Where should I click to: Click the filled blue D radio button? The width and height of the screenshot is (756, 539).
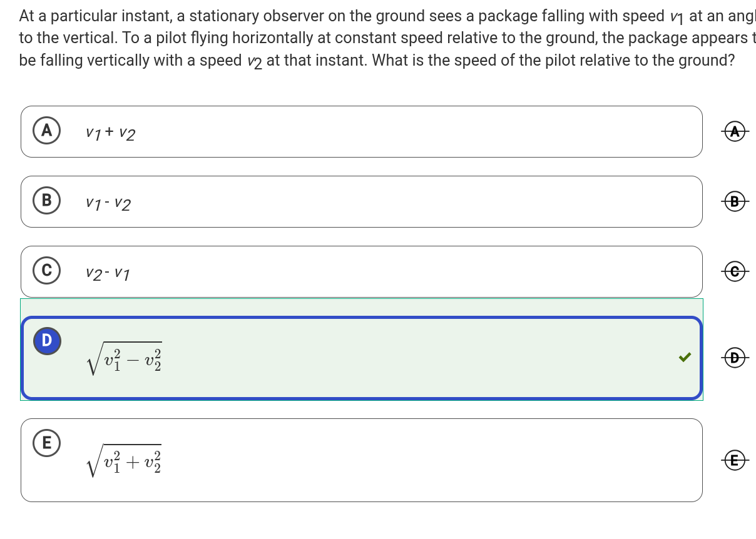(46, 341)
